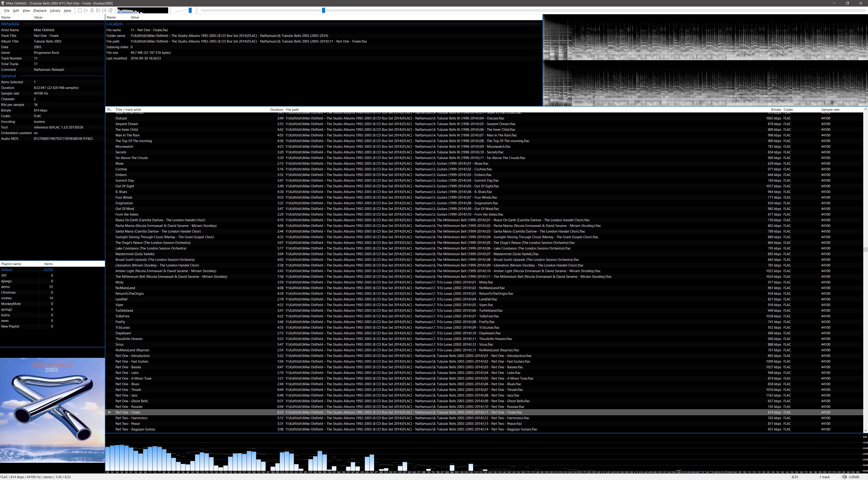Click the Play button in toolbar
This screenshot has height=480, width=868.
click(x=86, y=10)
